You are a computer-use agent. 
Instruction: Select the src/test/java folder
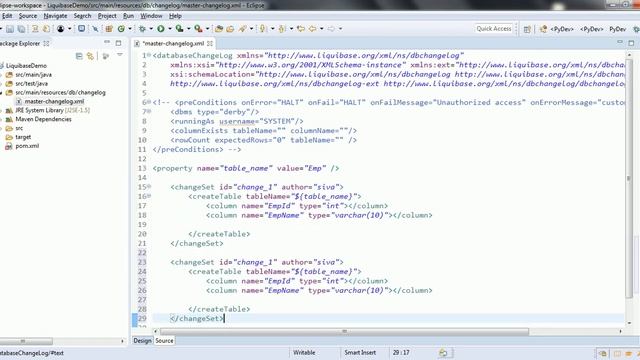click(31, 84)
